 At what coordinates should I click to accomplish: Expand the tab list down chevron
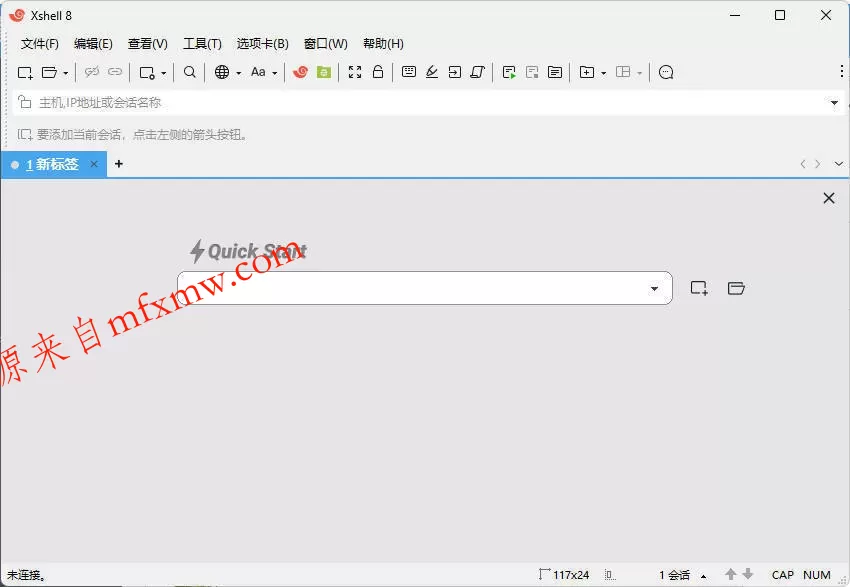point(839,164)
